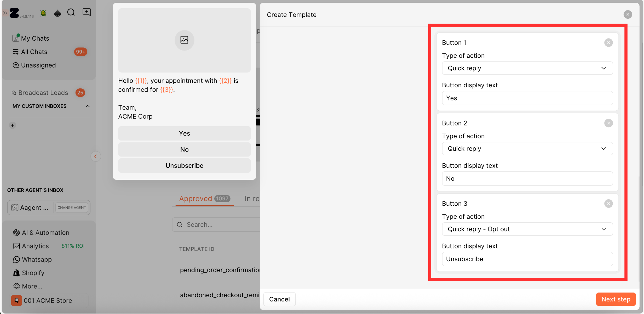Remove Button 1 with its X icon
Screen dimensions: 644x314
pyautogui.click(x=608, y=43)
